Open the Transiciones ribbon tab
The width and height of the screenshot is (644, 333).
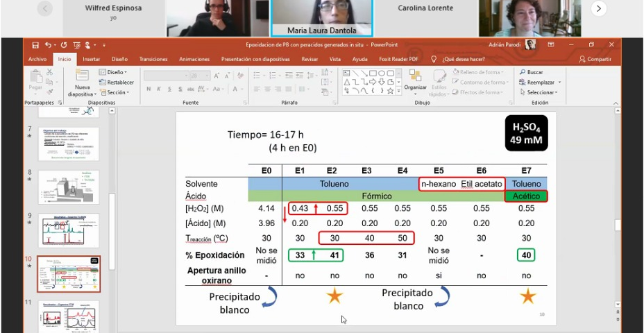(x=153, y=59)
